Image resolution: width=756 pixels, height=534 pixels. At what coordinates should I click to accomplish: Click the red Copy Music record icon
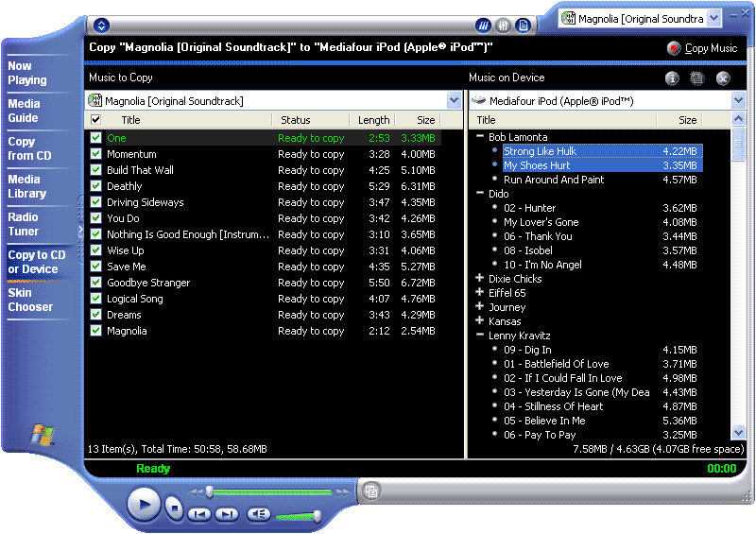[x=674, y=48]
